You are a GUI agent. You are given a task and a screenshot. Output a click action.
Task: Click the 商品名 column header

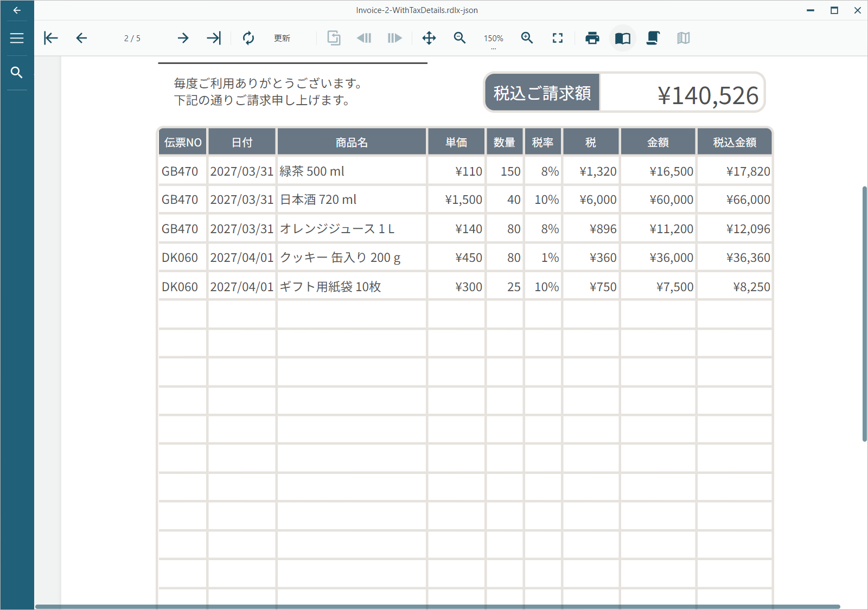pos(352,142)
